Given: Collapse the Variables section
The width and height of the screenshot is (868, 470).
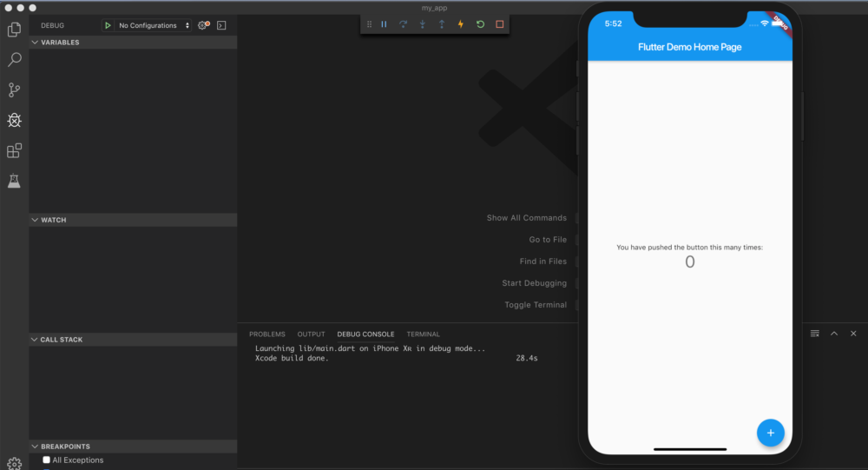Looking at the screenshot, I should coord(133,42).
